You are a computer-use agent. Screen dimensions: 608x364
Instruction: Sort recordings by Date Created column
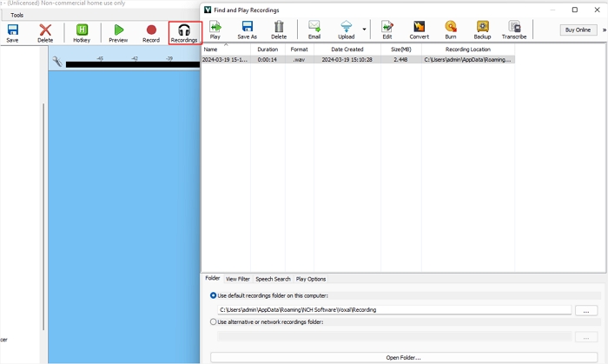[x=347, y=50]
